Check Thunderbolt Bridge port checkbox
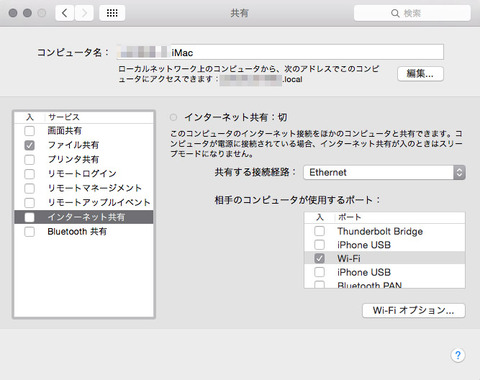Screen dimensions: 480x380 pos(319,231)
